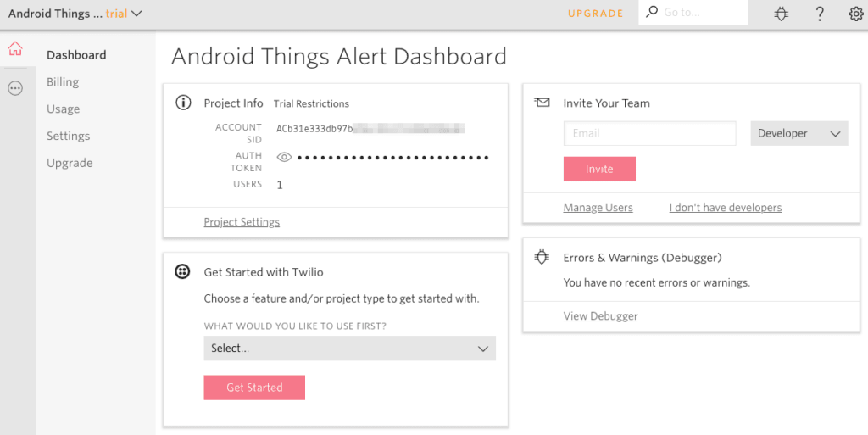Click the Trial Restrictions link
Screen dimensions: 868x435
(311, 103)
